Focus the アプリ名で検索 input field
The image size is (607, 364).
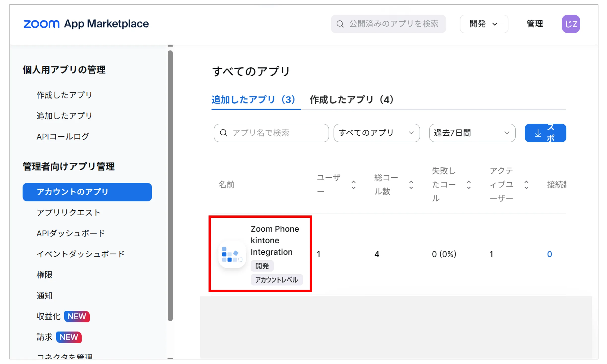271,133
